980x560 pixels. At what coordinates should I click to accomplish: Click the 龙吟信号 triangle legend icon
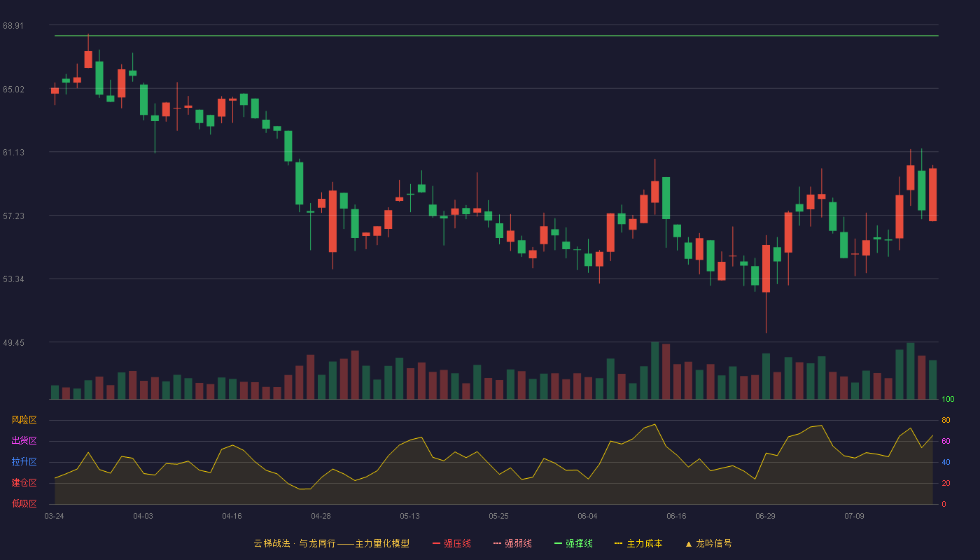pyautogui.click(x=689, y=544)
